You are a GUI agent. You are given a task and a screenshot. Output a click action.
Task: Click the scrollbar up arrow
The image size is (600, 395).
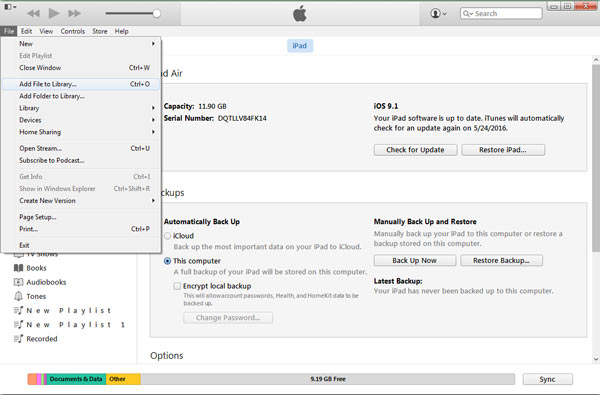point(596,60)
